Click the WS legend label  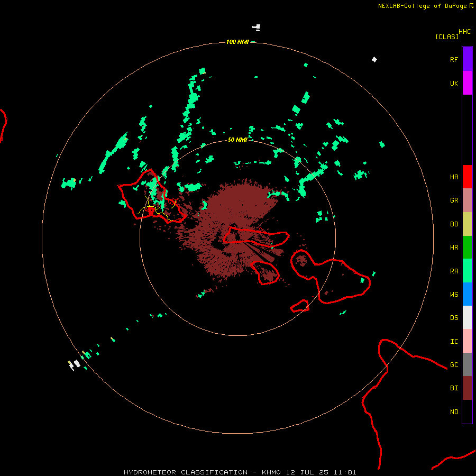click(454, 294)
